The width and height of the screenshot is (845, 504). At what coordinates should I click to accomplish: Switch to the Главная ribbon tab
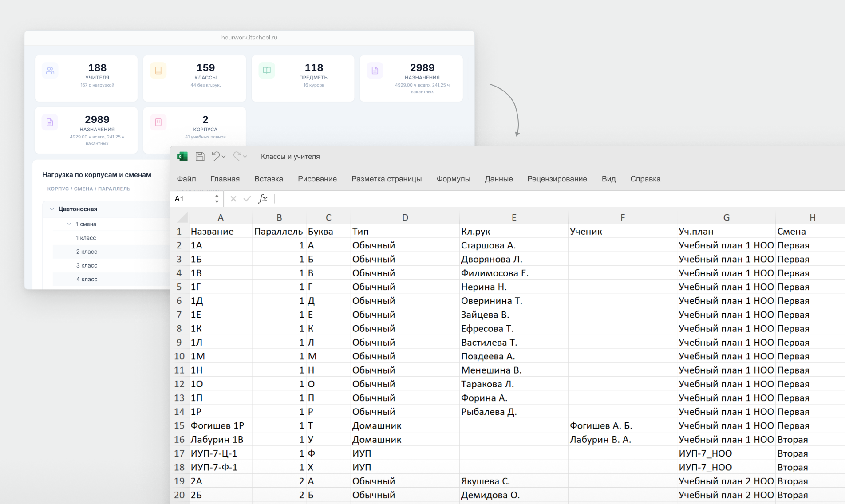(x=225, y=179)
